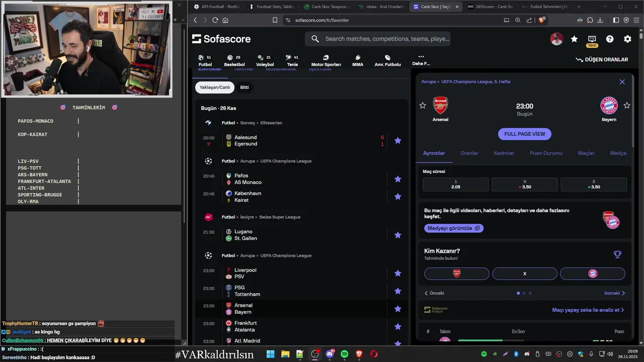Switch to the Maçlar tab
Screen dimensions: 644x362
pos(586,153)
